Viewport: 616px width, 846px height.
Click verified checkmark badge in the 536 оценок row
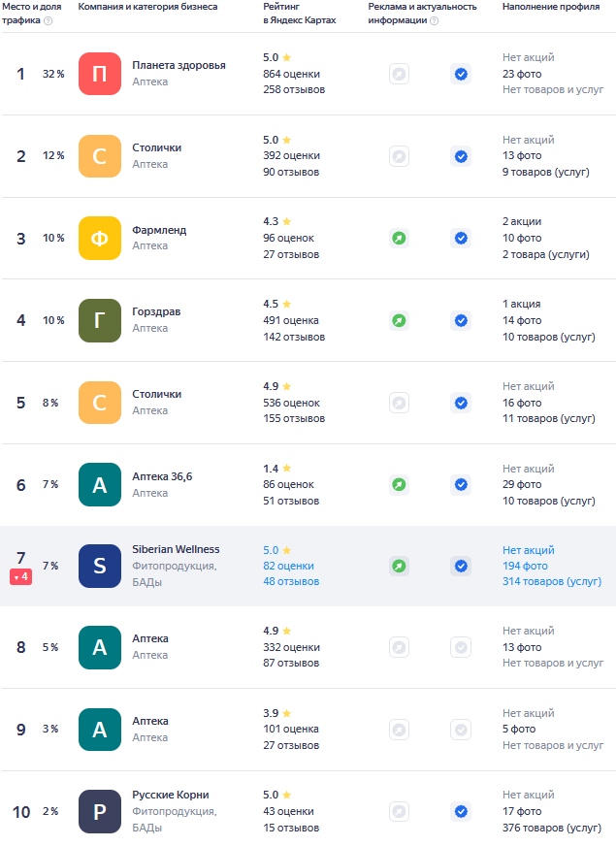click(461, 403)
